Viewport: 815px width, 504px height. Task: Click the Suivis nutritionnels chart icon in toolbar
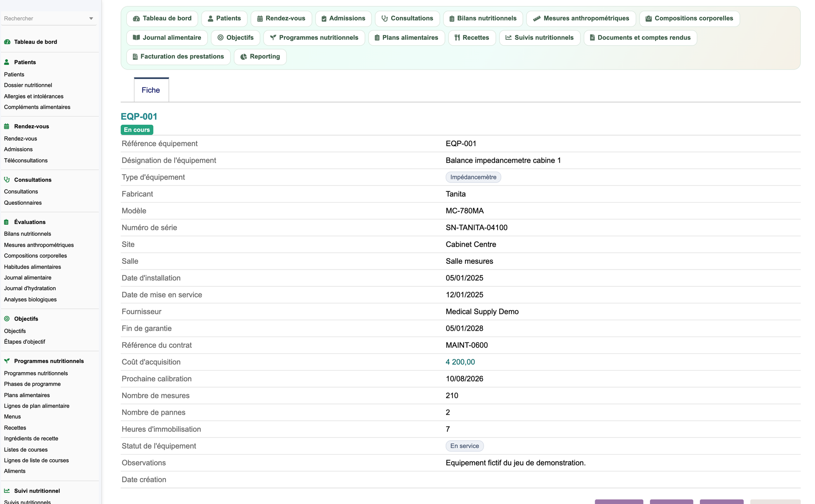pyautogui.click(x=508, y=38)
